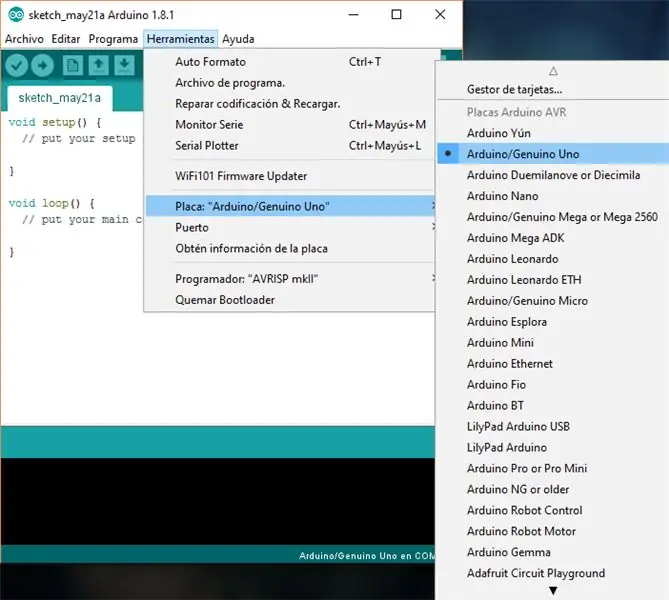This screenshot has width=669, height=600.
Task: Click the void setup() code line
Action: 55,122
